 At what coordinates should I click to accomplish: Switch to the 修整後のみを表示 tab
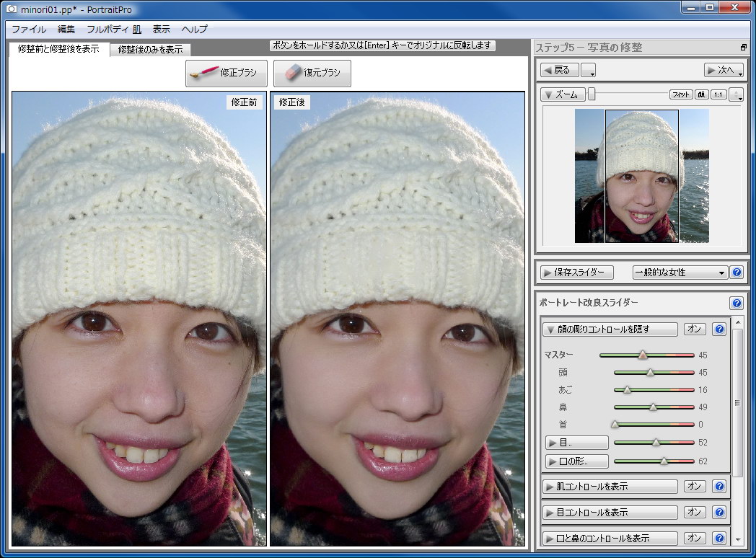pos(149,50)
